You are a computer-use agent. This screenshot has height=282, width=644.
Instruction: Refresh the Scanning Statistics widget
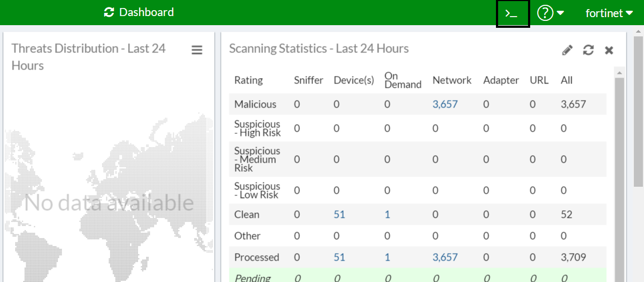[588, 50]
